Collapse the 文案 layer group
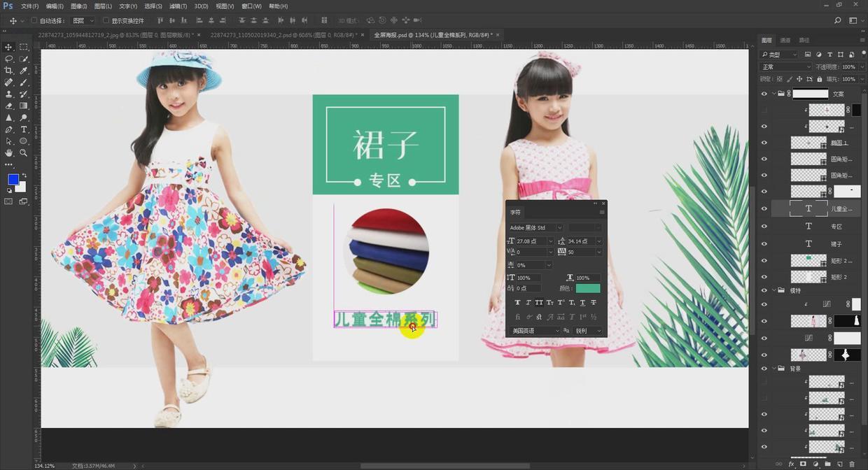The width and height of the screenshot is (868, 470). coord(773,94)
